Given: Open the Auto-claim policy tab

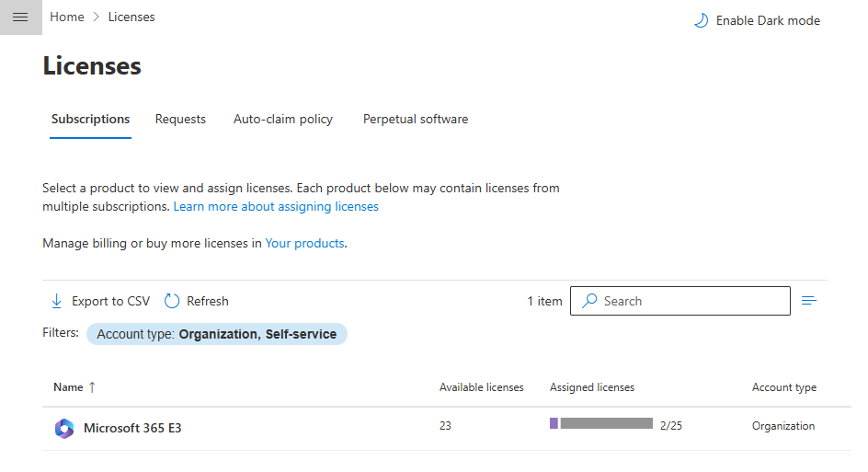Looking at the screenshot, I should (x=283, y=119).
